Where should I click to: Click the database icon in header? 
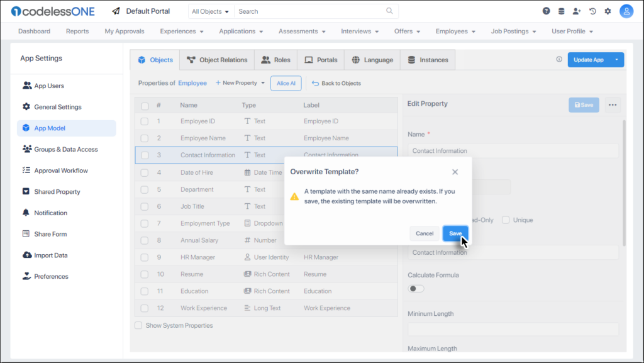coord(561,11)
